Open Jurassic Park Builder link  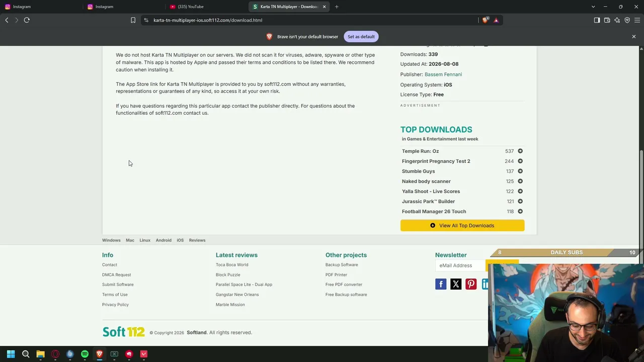(428, 202)
